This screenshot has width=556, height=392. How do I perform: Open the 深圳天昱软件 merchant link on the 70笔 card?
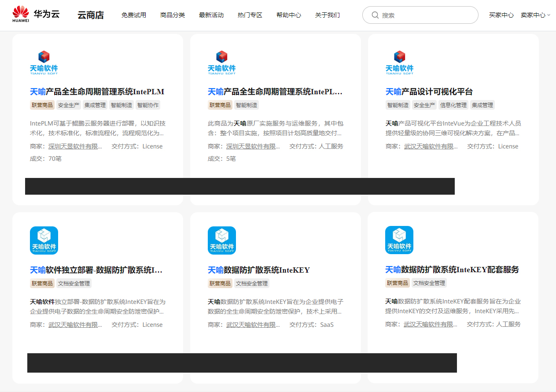tap(75, 146)
